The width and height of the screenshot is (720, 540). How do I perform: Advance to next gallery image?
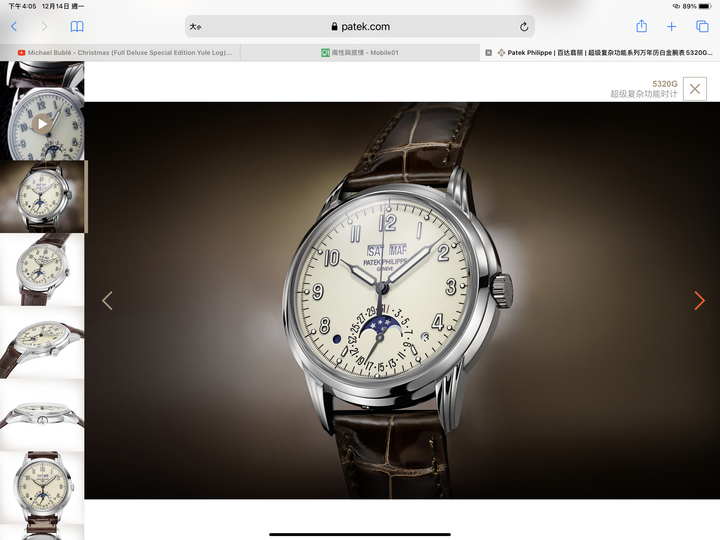coord(699,301)
